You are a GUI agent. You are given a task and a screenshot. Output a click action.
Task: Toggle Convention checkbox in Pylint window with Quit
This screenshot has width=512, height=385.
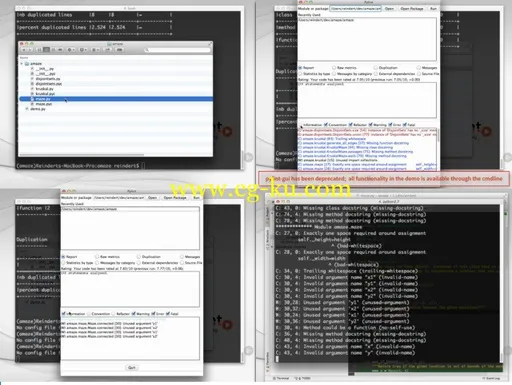coord(89,314)
